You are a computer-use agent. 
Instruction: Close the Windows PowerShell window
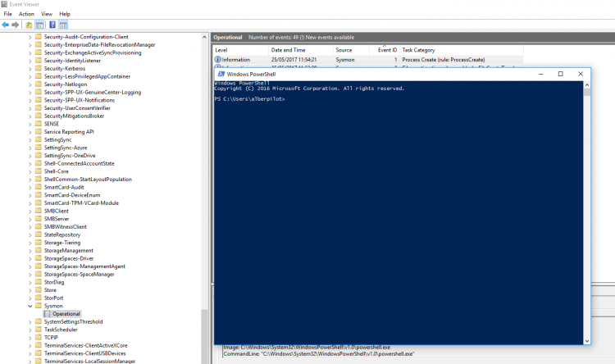581,74
